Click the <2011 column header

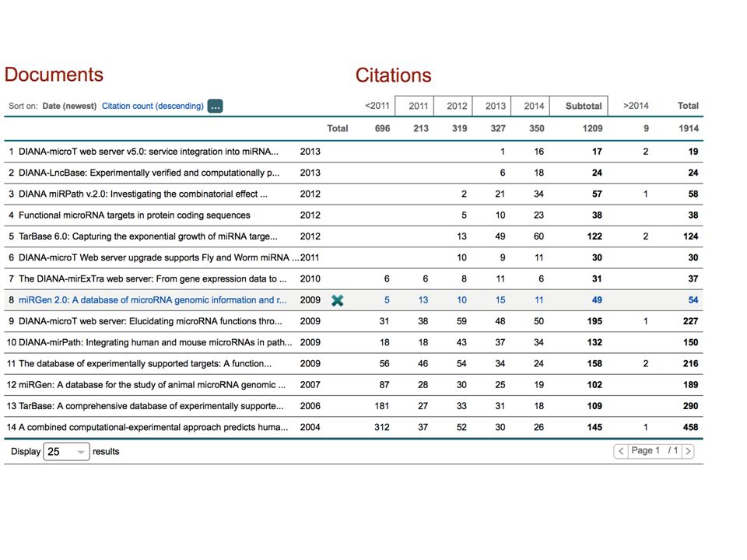(x=377, y=106)
